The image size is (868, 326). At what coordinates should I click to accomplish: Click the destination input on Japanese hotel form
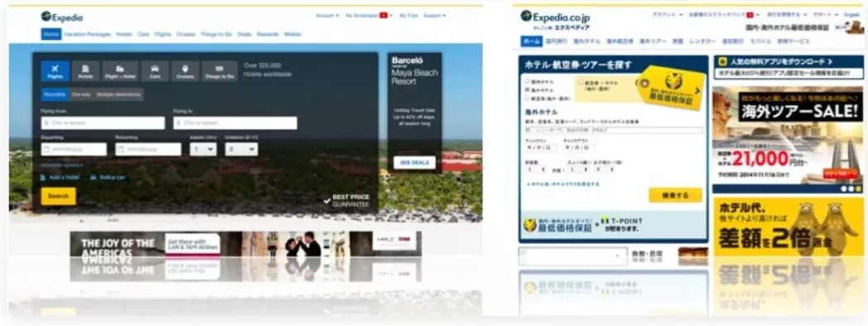click(x=614, y=130)
